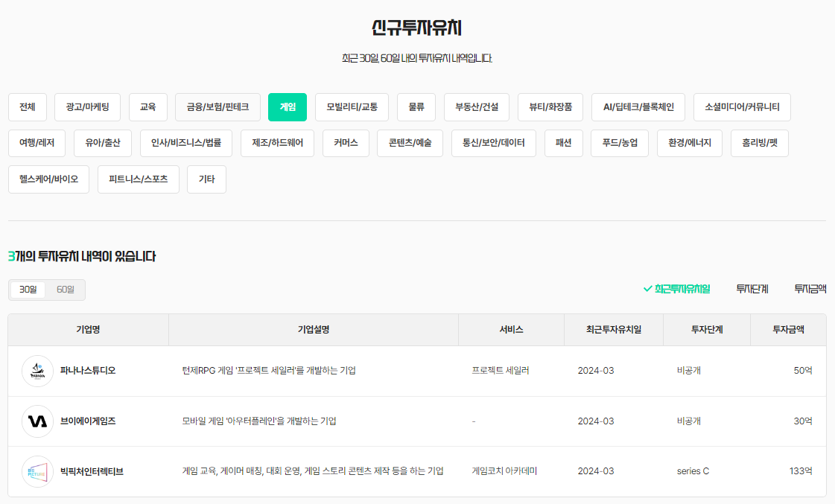
Task: Click the 최근투자유치일 table column header
Action: pos(614,330)
